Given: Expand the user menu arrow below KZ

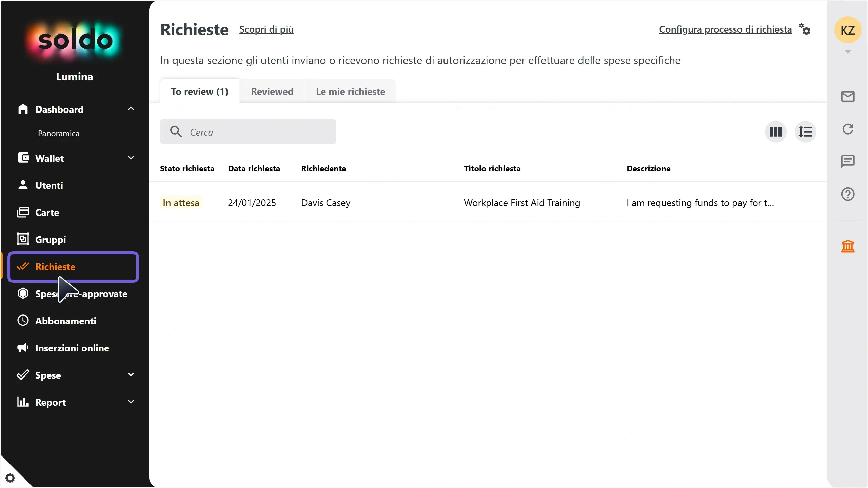Looking at the screenshot, I should tap(848, 52).
